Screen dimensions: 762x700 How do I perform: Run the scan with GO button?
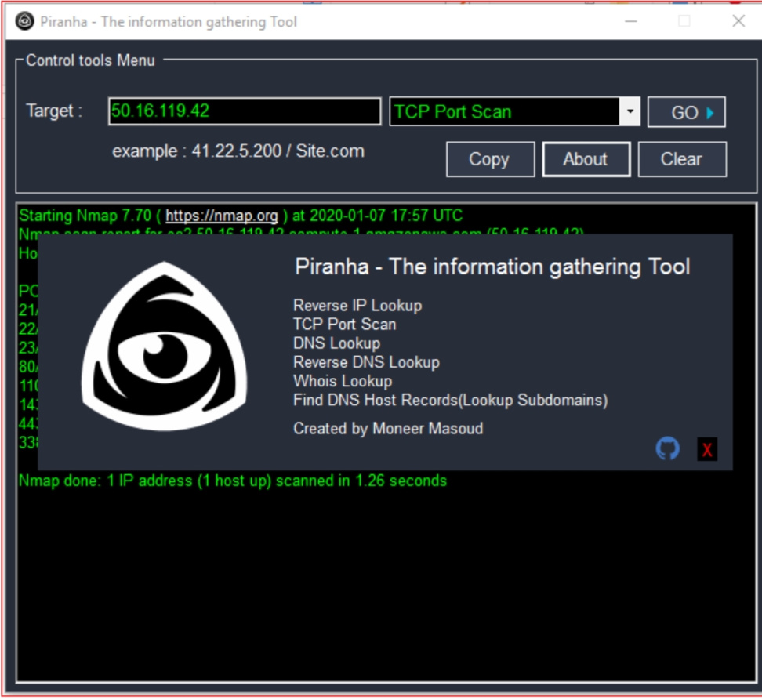coord(686,112)
